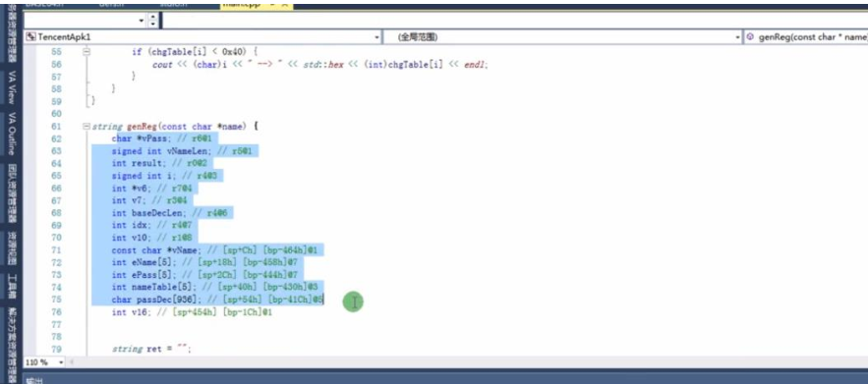868x384 pixels.
Task: Click the project icon beside TencentApk1
Action: coord(31,37)
